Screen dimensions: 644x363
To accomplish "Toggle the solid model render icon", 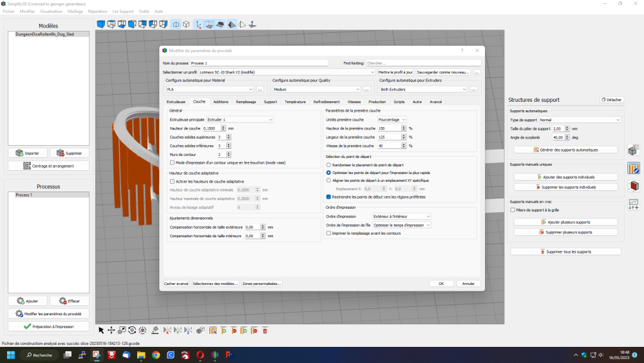I will (232, 25).
